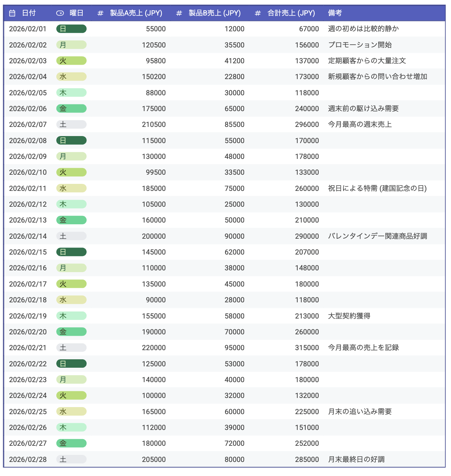The height and width of the screenshot is (476, 451).
Task: Open the 日 tag selector on row 2026/02/01
Action: [x=71, y=29]
